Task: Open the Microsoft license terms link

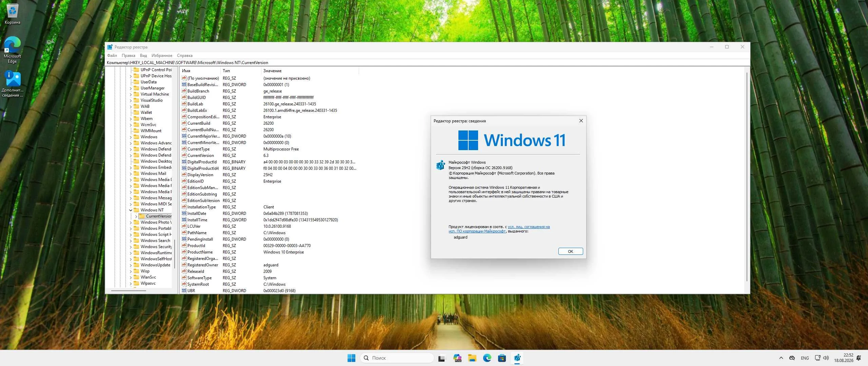Action: (x=499, y=229)
